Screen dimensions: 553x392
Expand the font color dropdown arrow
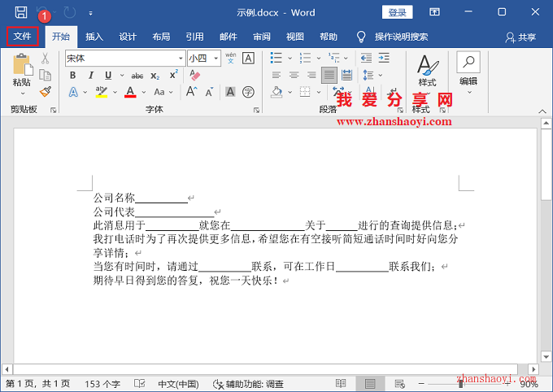[x=144, y=92]
